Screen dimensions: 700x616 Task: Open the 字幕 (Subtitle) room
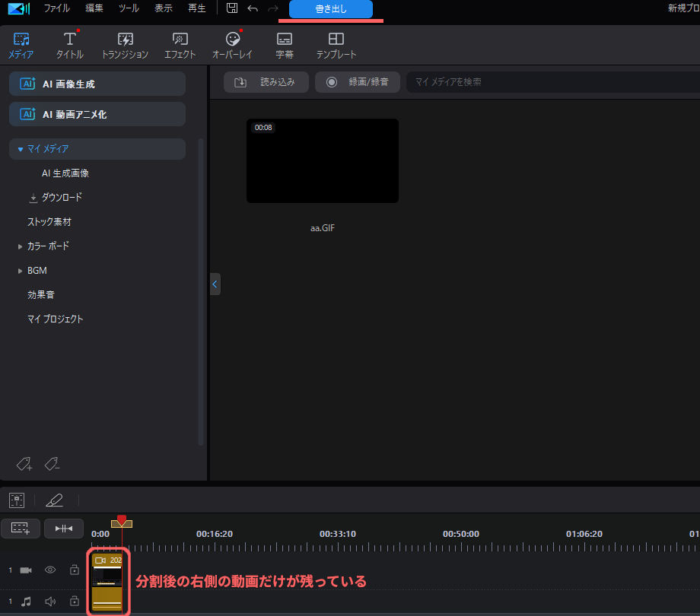[x=285, y=46]
